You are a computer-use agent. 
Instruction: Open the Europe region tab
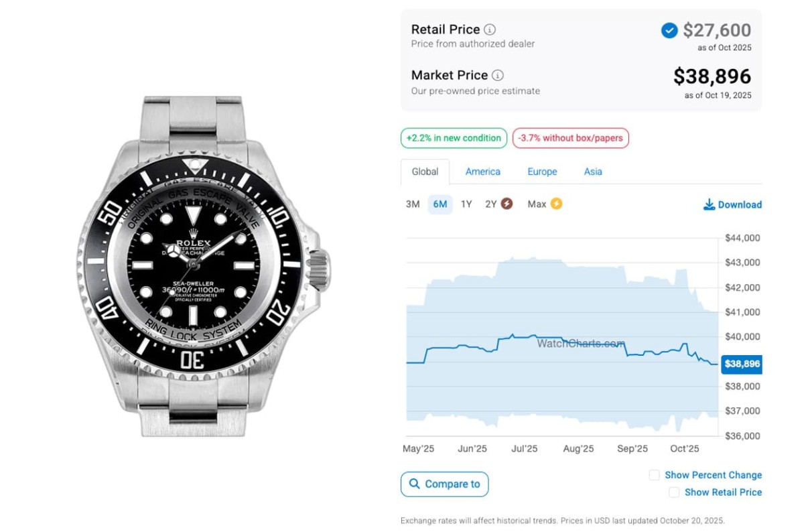542,172
